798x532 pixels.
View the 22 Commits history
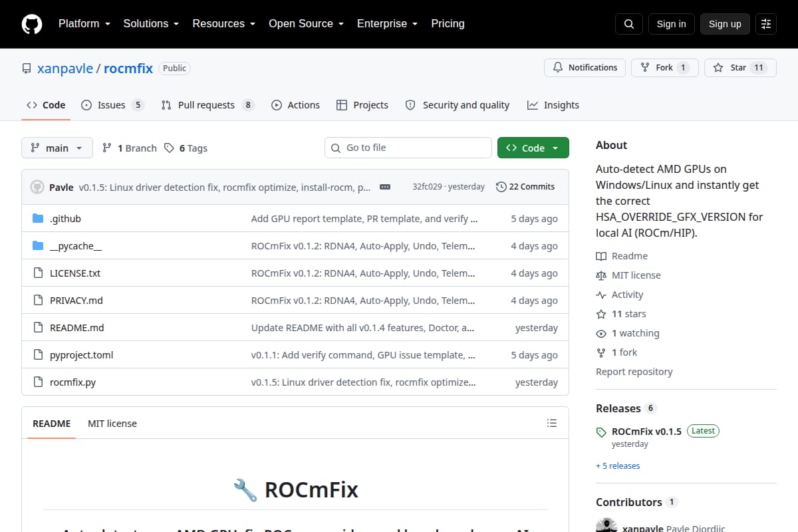click(525, 187)
